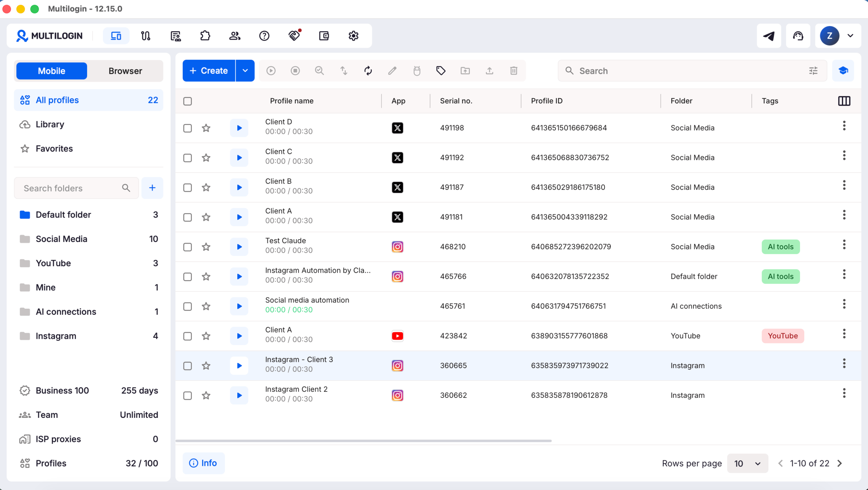Expand the account avatar menu chevron
Viewport: 868px width, 490px height.
tap(850, 36)
